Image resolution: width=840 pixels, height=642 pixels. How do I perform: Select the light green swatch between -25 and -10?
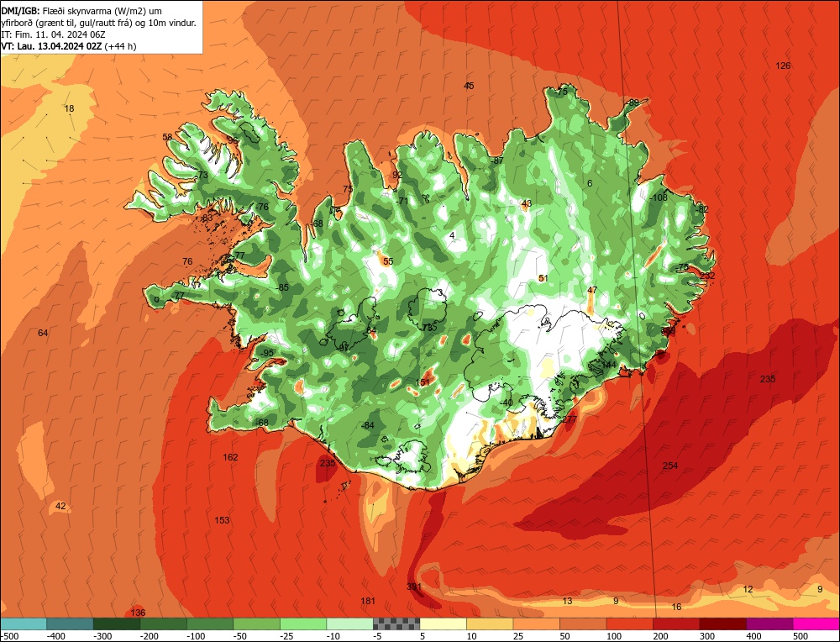pos(302,624)
